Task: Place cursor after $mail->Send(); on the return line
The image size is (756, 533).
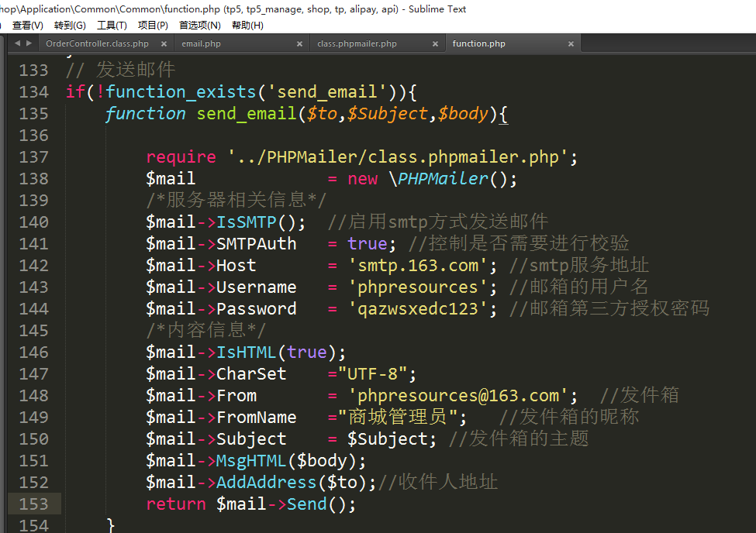Action: click(x=357, y=504)
